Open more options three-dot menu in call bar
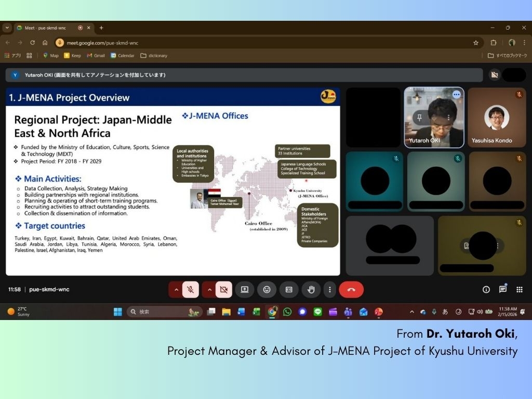This screenshot has width=532, height=399. [x=329, y=289]
